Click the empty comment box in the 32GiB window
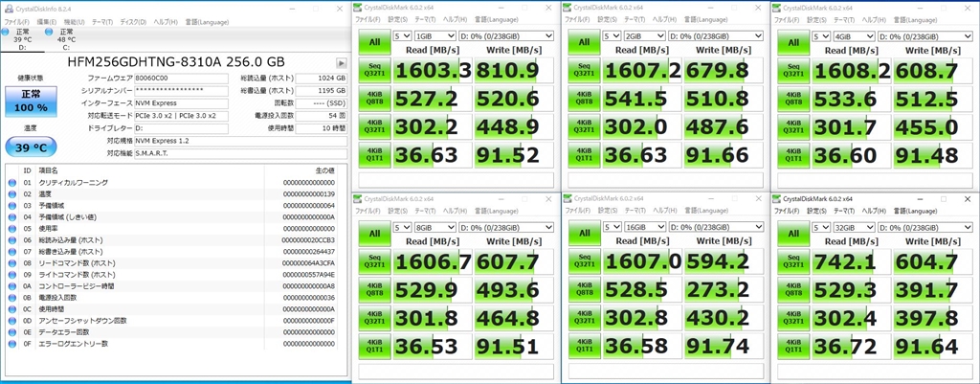The height and width of the screenshot is (384, 980). pyautogui.click(x=875, y=371)
